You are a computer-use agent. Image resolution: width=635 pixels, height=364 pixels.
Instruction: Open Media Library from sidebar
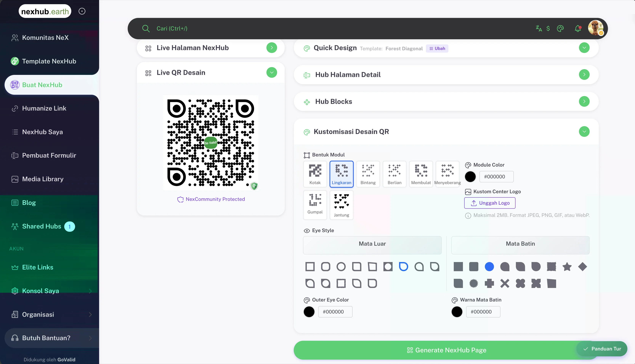point(43,179)
